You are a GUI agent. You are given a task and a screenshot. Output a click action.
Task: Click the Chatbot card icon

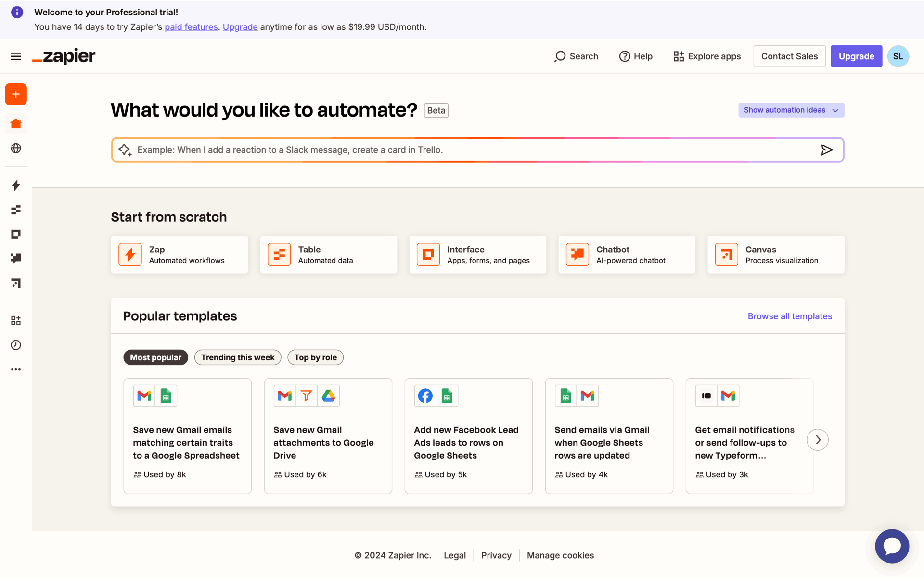[x=577, y=254]
